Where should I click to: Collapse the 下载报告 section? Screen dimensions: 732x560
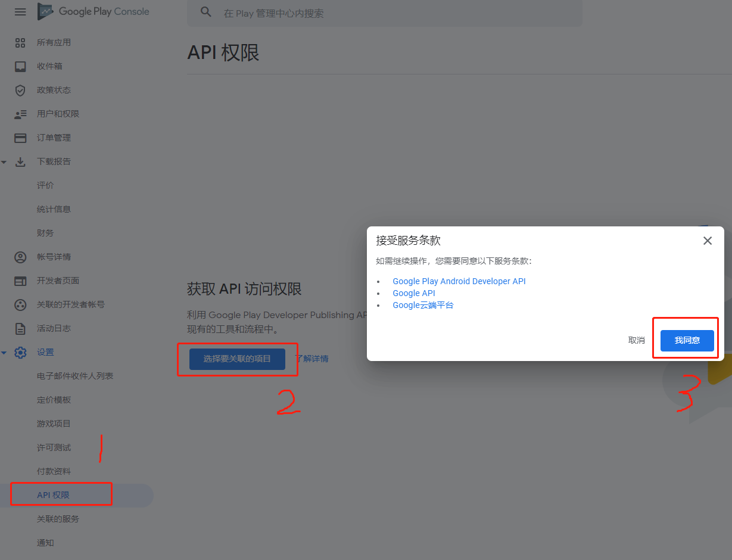pyautogui.click(x=5, y=161)
